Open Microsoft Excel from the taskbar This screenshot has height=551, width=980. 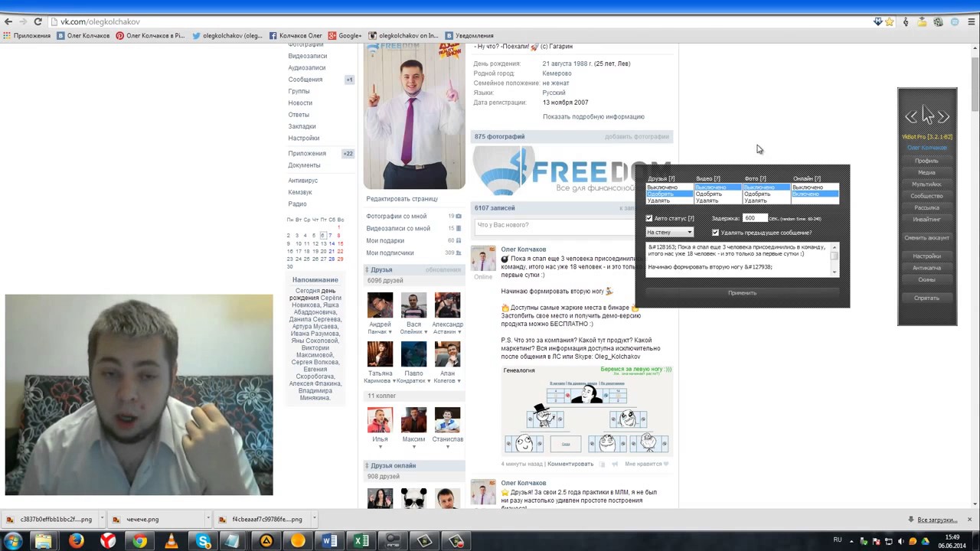pyautogui.click(x=361, y=541)
